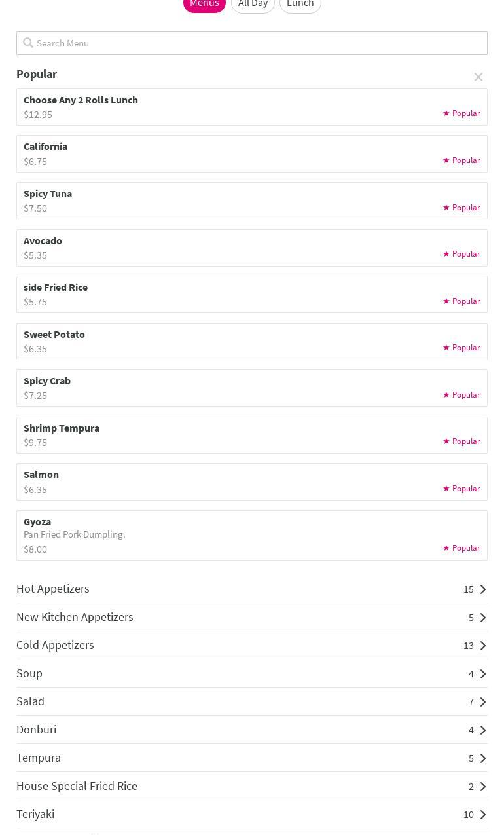Open the Shrimp Tempura menu item
The width and height of the screenshot is (504, 835).
[62, 428]
